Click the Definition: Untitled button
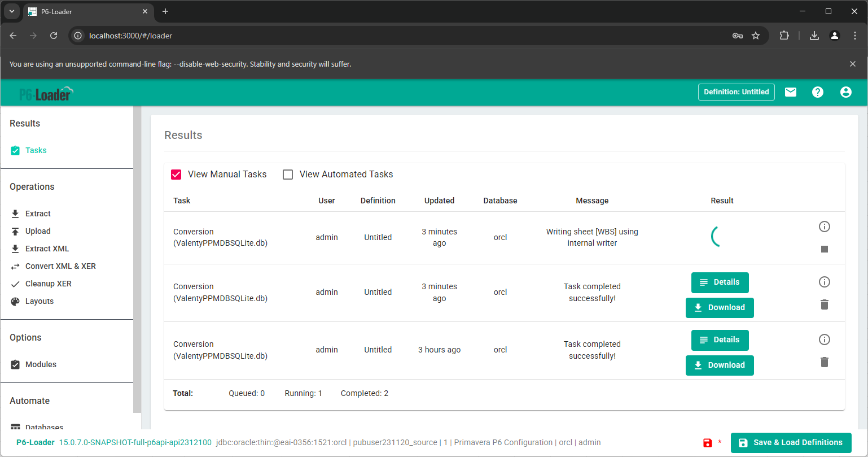The image size is (868, 457). (x=736, y=92)
